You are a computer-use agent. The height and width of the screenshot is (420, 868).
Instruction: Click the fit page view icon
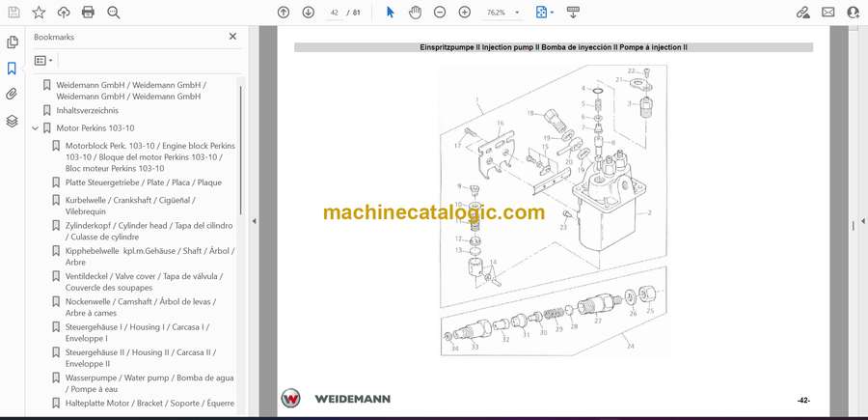541,13
